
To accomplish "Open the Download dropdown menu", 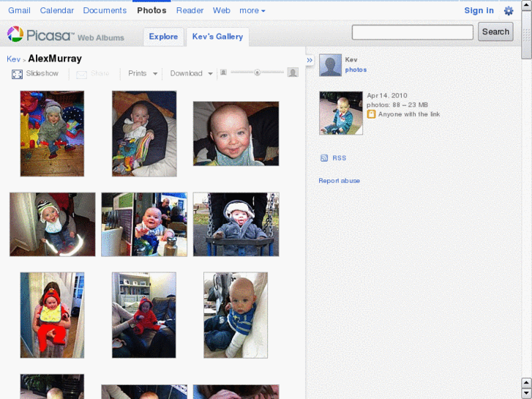I will [191, 73].
